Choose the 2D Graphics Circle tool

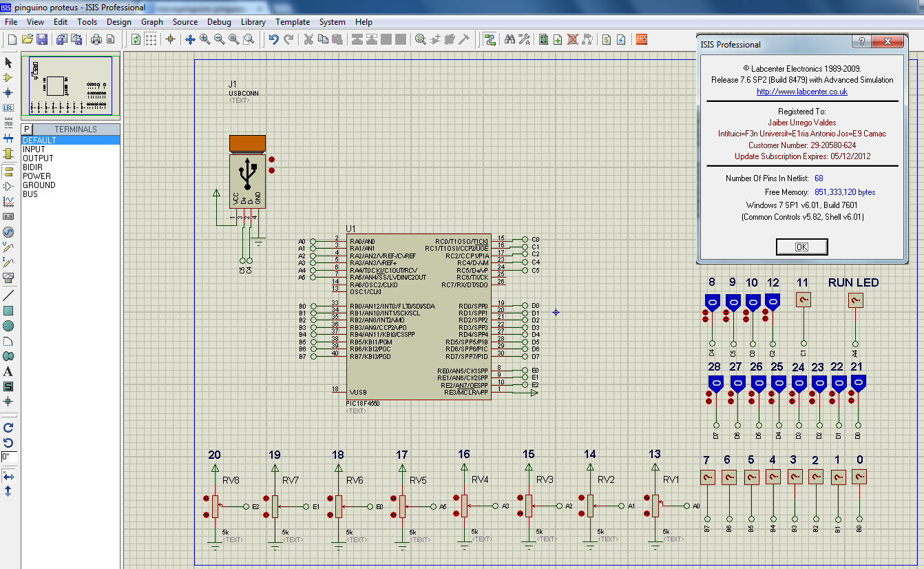point(8,326)
